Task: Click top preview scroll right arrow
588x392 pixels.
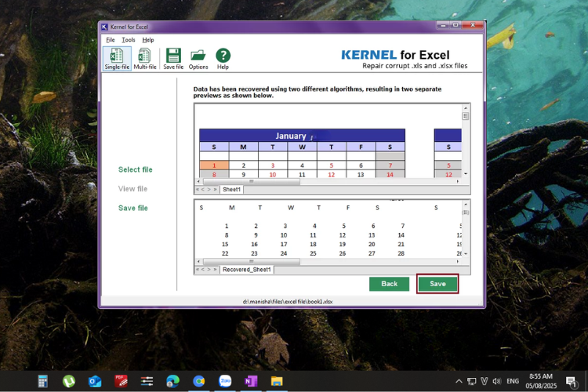Action: pyautogui.click(x=458, y=182)
